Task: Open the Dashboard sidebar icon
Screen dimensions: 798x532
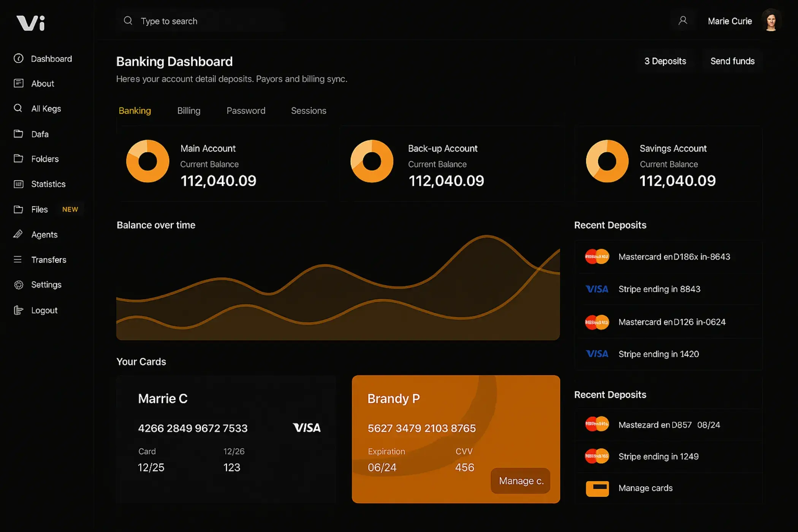Action: [x=19, y=59]
